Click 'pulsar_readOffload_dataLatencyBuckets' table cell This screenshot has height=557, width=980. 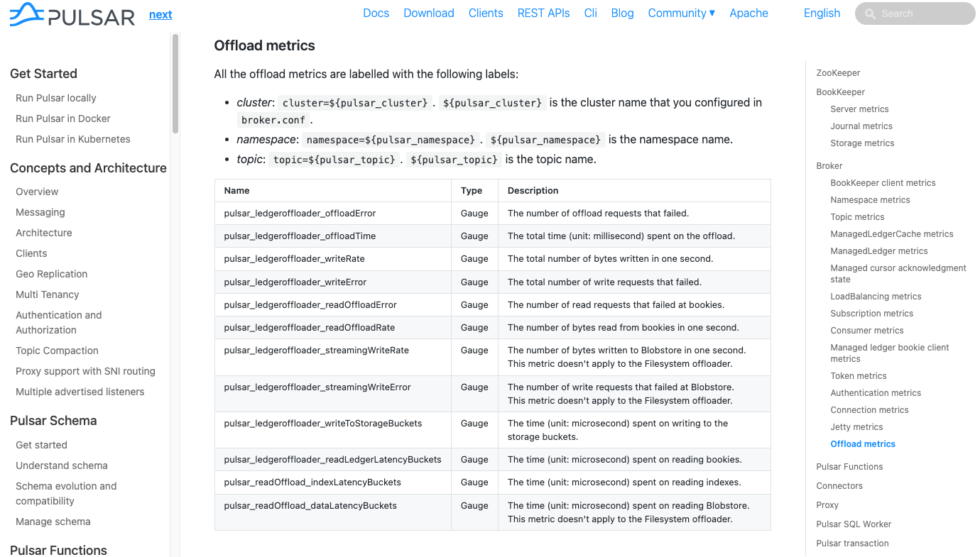coord(333,512)
